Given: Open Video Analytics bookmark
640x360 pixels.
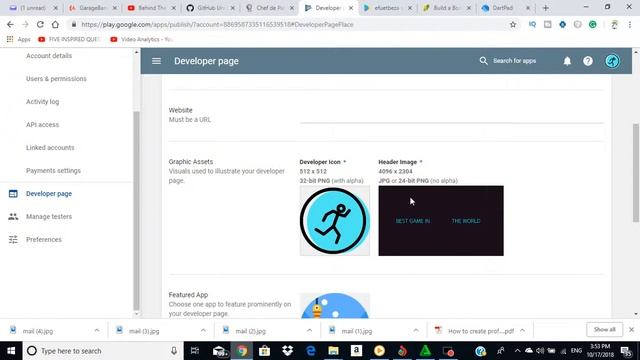Looking at the screenshot, I should pyautogui.click(x=142, y=39).
